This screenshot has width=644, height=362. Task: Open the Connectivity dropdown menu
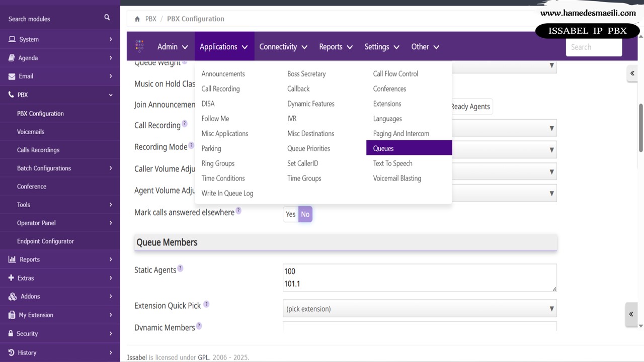[x=283, y=47]
